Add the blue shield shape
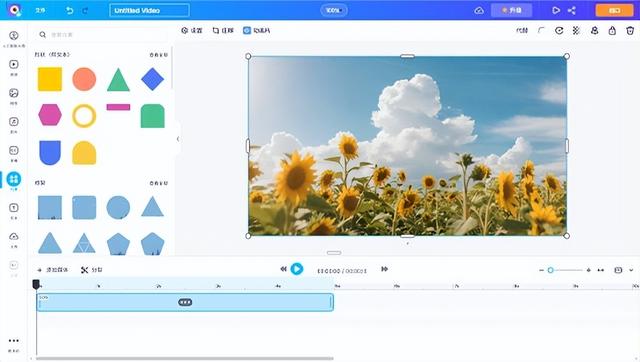 (50, 153)
